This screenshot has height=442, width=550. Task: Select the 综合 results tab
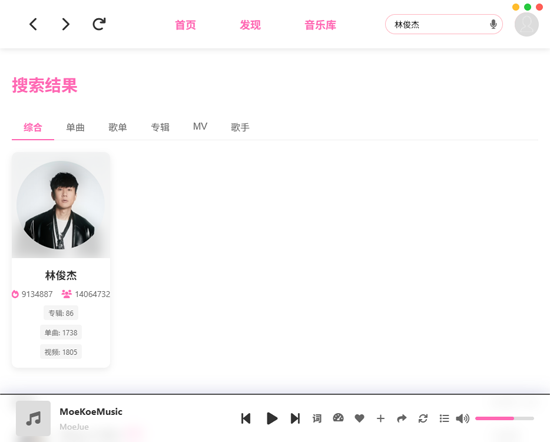pyautogui.click(x=33, y=127)
